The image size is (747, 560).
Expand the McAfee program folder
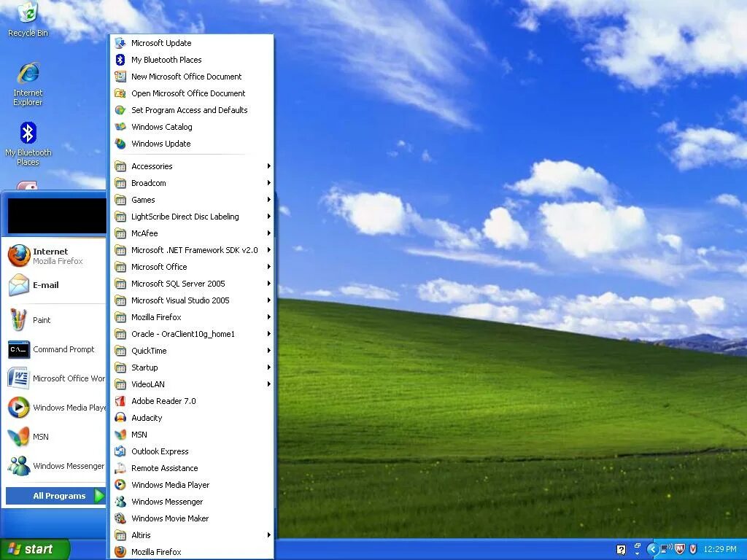[x=192, y=233]
